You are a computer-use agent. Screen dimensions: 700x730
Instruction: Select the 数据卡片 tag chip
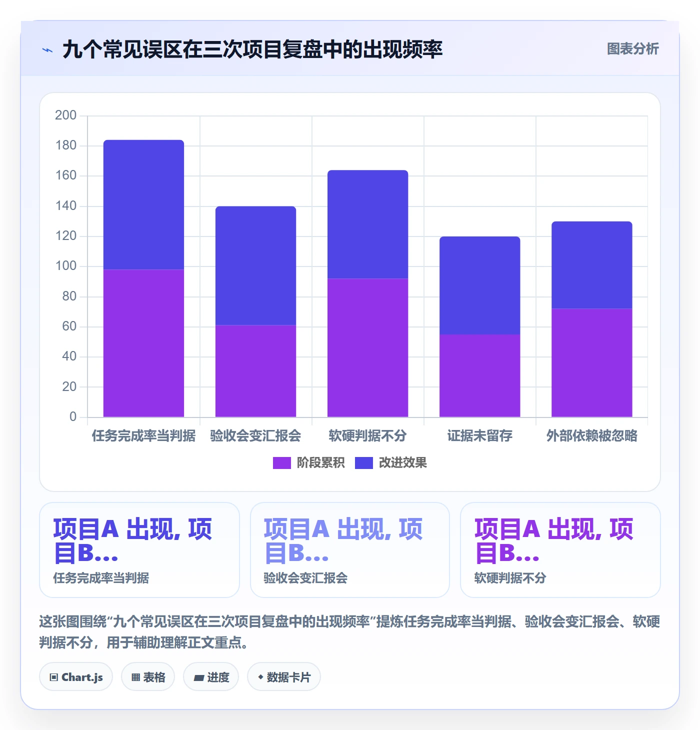284,677
